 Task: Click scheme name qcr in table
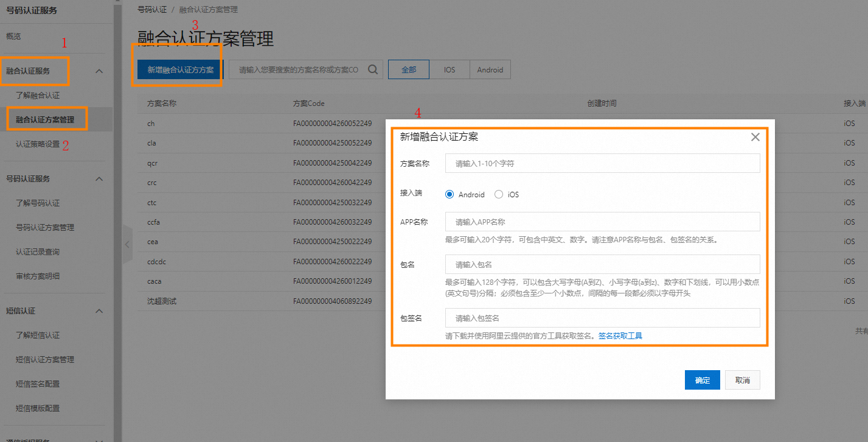click(x=153, y=163)
